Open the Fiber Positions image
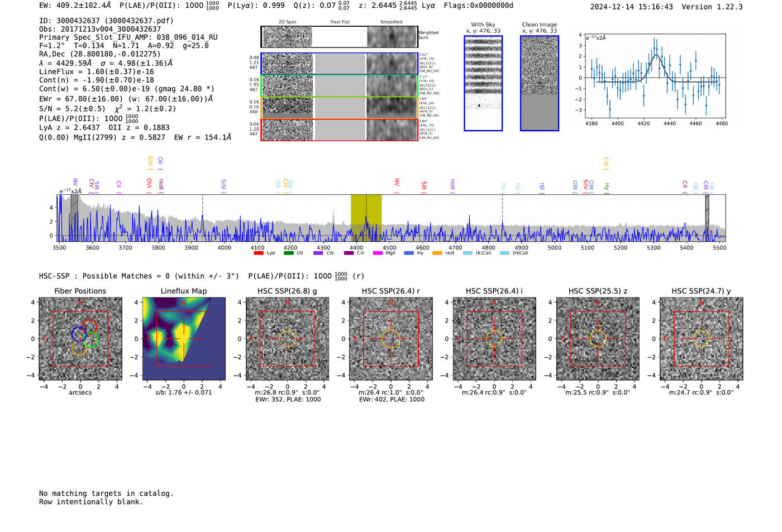 pyautogui.click(x=80, y=339)
